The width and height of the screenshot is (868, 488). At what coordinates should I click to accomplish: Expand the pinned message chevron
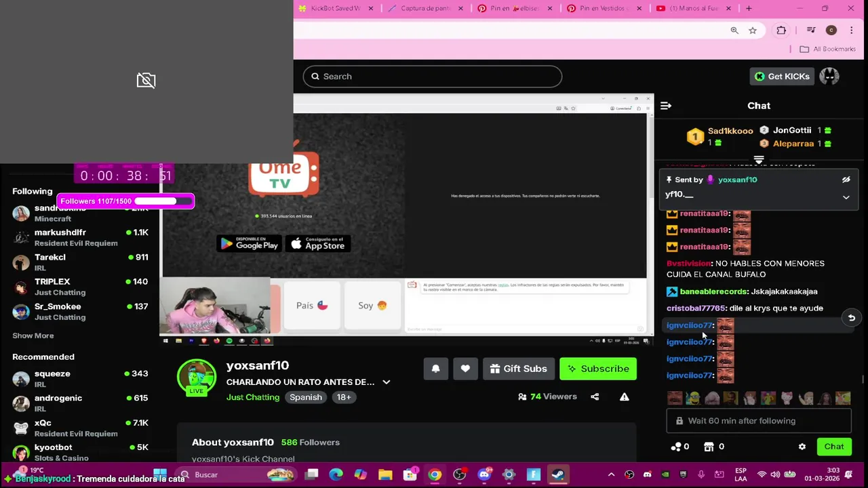[x=846, y=197]
